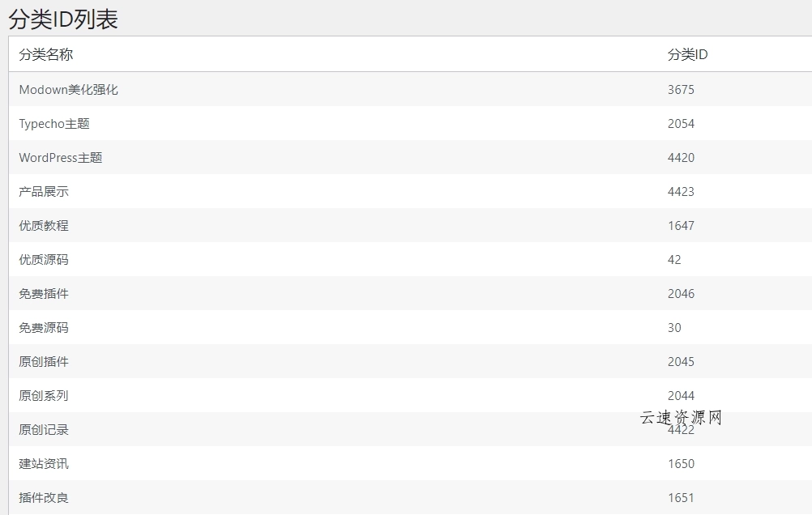Select the 建站资讯 category name
Image resolution: width=812 pixels, height=515 pixels.
point(44,464)
